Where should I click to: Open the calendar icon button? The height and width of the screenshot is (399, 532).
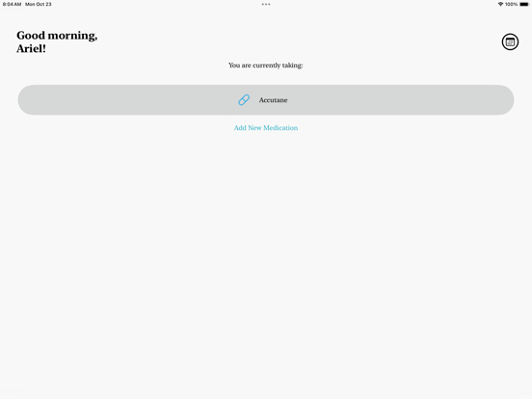(x=510, y=42)
